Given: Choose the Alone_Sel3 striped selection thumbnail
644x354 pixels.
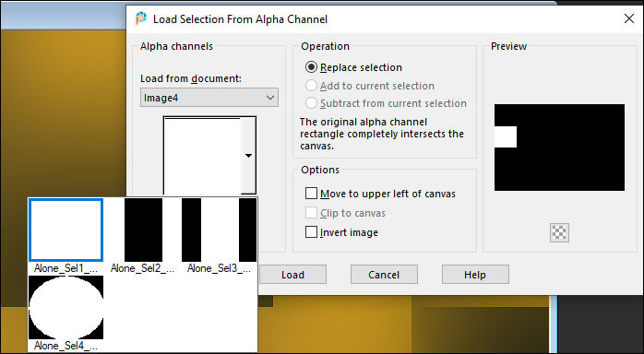Looking at the screenshot, I should click(x=219, y=230).
